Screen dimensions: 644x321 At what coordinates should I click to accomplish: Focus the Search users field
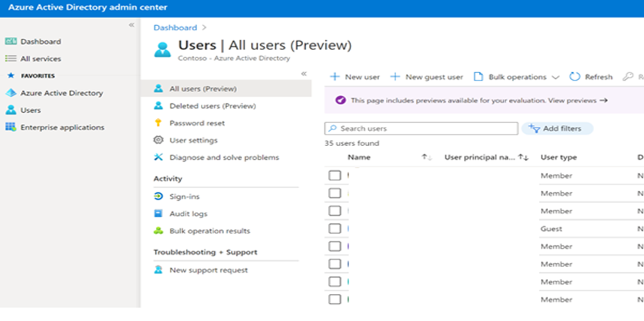click(x=421, y=129)
